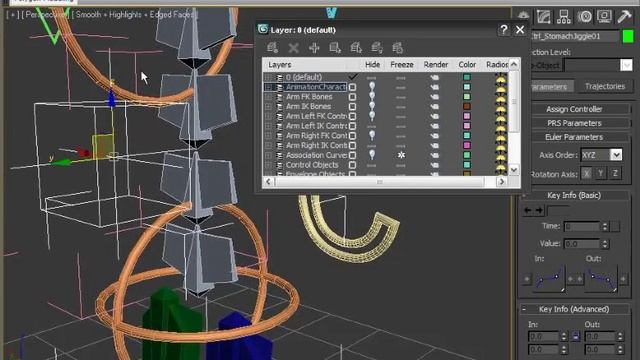This screenshot has height=360, width=640.
Task: Check the Arm Right FK Controls checkbox
Action: pyautogui.click(x=353, y=136)
